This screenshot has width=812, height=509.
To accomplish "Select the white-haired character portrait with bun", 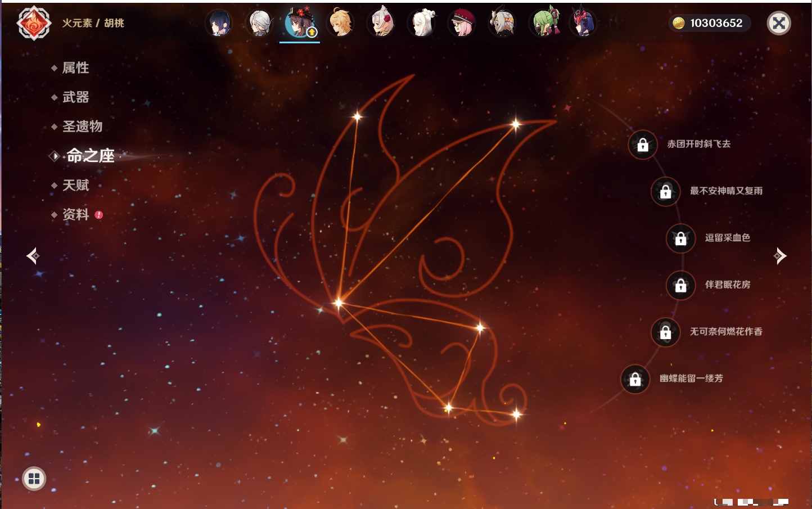I will (422, 23).
